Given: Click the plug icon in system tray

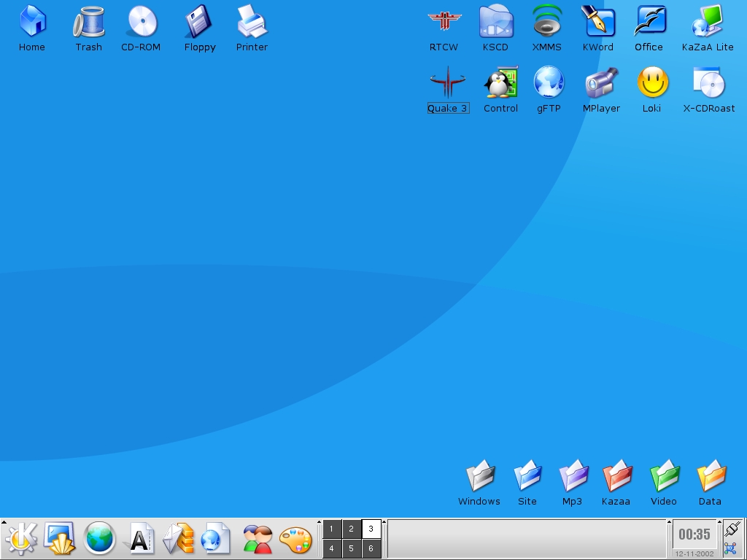Looking at the screenshot, I should (x=732, y=529).
